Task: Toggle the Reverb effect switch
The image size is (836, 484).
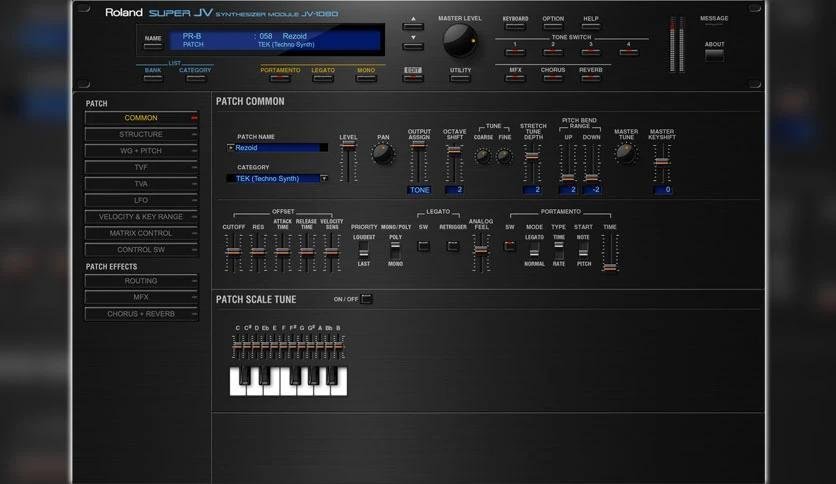Action: tap(591, 78)
